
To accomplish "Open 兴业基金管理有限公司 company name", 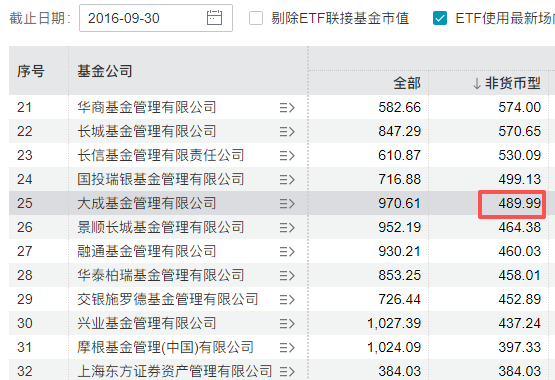I will coord(147,323).
